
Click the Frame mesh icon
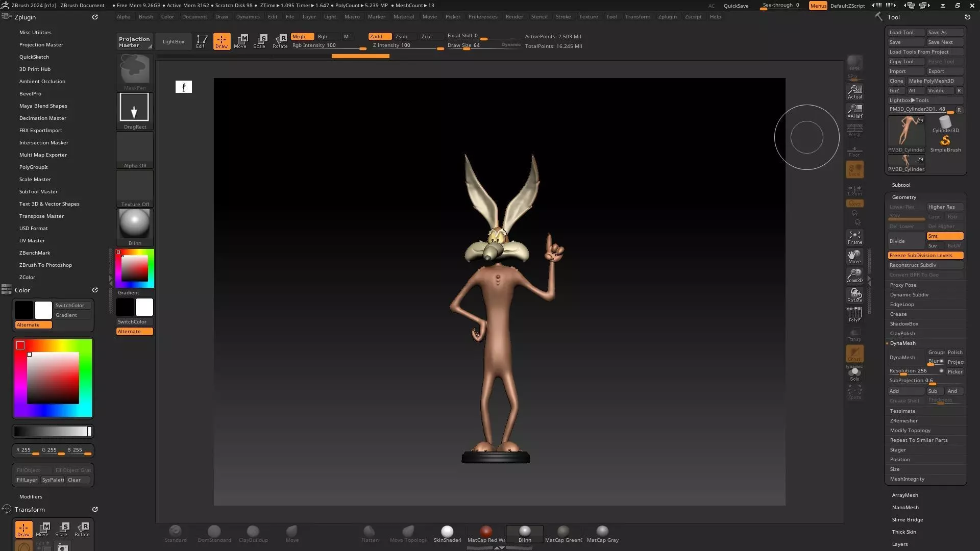pyautogui.click(x=854, y=237)
